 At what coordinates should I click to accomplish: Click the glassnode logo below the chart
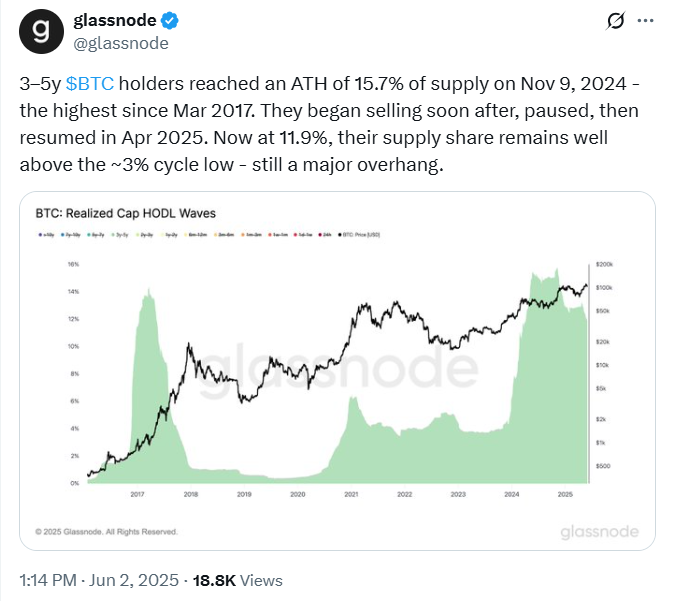599,530
